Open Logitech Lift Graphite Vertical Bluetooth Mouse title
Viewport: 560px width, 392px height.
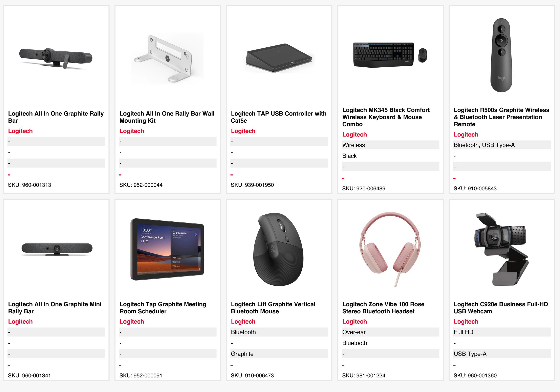click(x=273, y=308)
